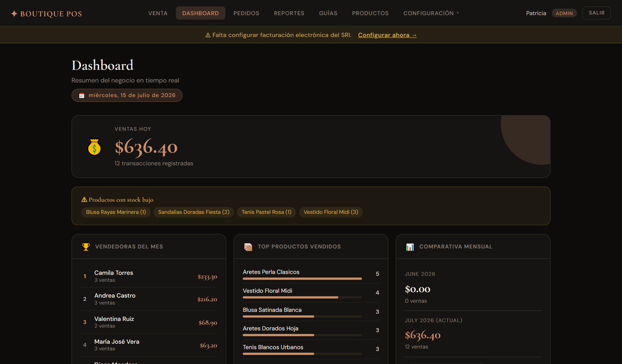Click the Sandalias Doradas Fiesta (2) chip
The width and height of the screenshot is (622, 364).
194,212
